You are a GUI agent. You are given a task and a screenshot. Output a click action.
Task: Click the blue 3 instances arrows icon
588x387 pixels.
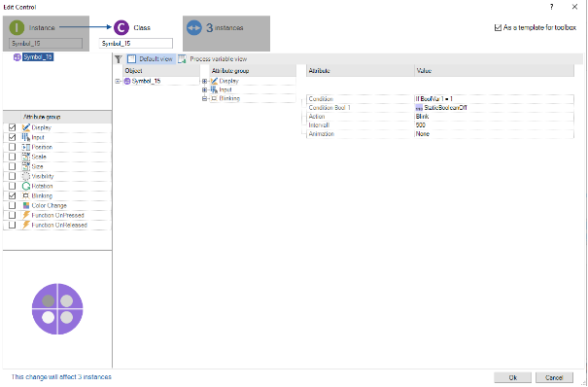(x=194, y=28)
